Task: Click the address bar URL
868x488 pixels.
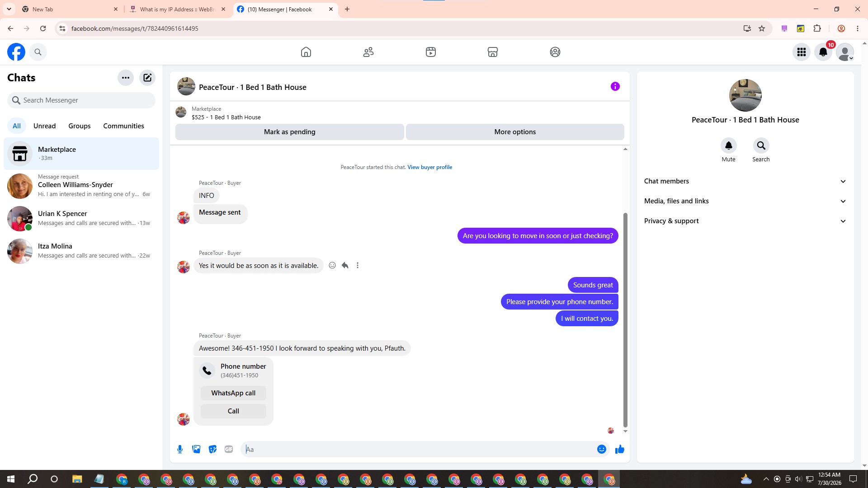Action: tap(135, 28)
